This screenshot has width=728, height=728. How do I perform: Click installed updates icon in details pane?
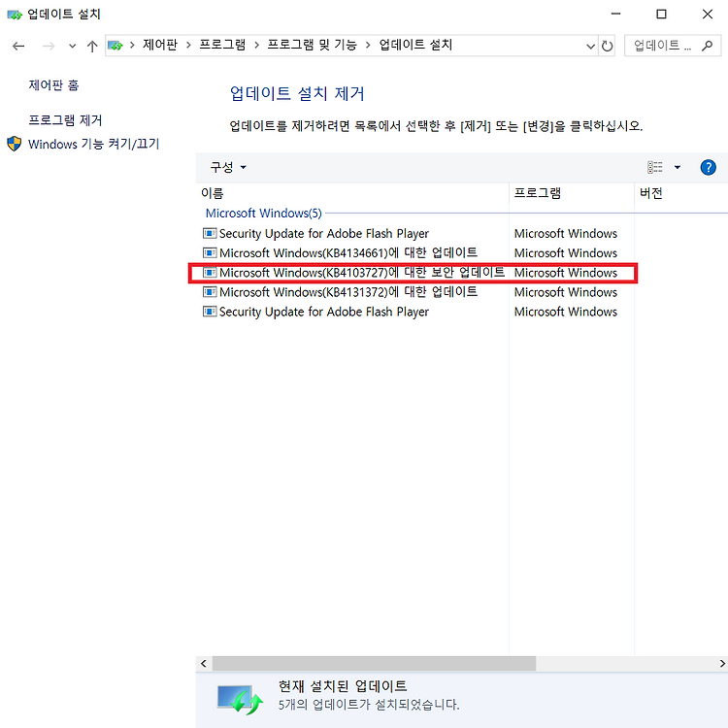tap(240, 700)
